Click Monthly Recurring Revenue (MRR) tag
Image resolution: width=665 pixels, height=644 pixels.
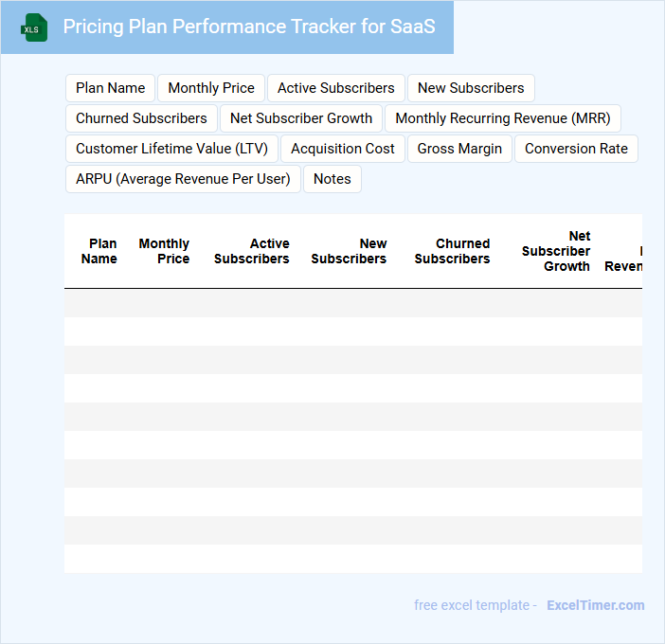[503, 118]
